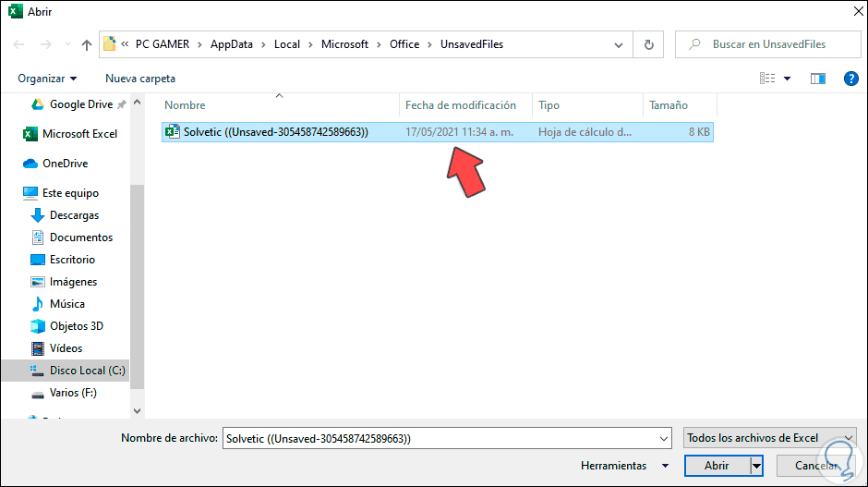Screen dimensions: 868x487
Task: Open the Organizar menu
Action: [47, 79]
